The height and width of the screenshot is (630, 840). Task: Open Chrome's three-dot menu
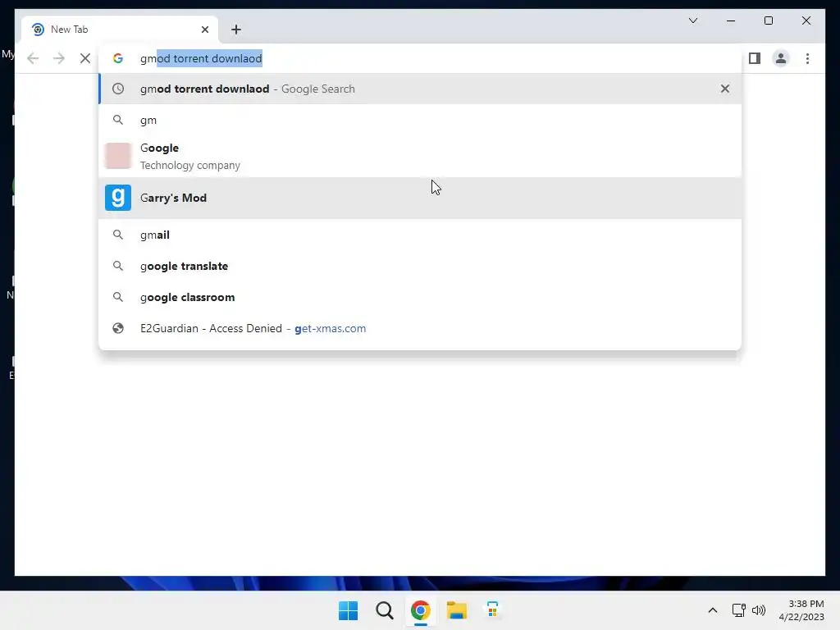point(807,58)
